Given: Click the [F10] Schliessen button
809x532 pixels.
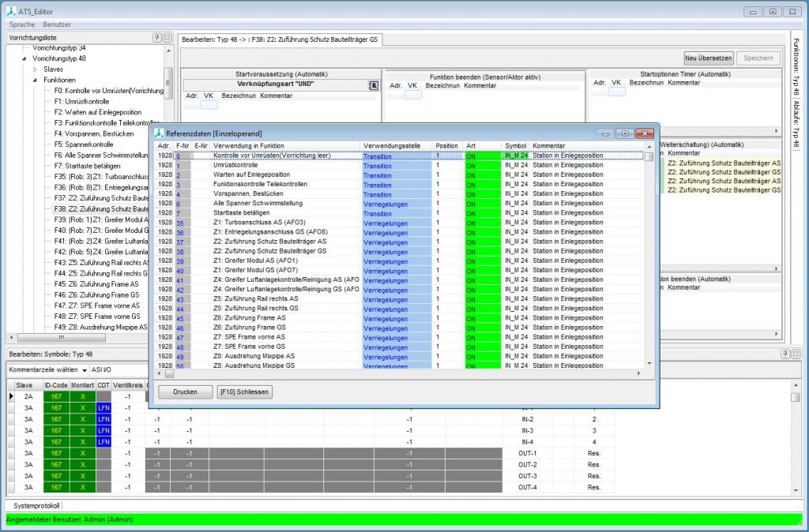Looking at the screenshot, I should pyautogui.click(x=243, y=392).
